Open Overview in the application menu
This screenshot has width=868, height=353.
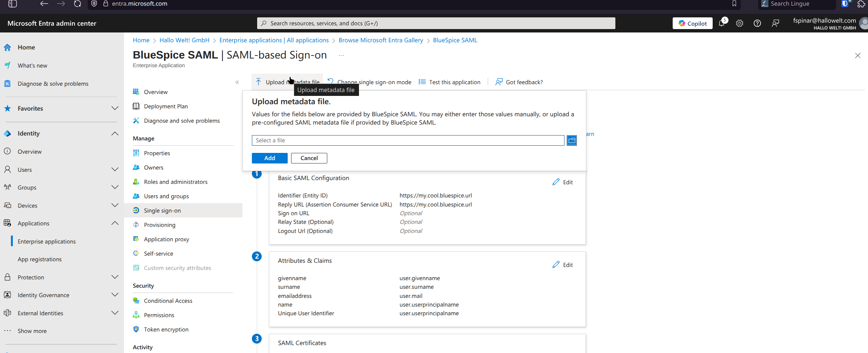click(x=155, y=92)
